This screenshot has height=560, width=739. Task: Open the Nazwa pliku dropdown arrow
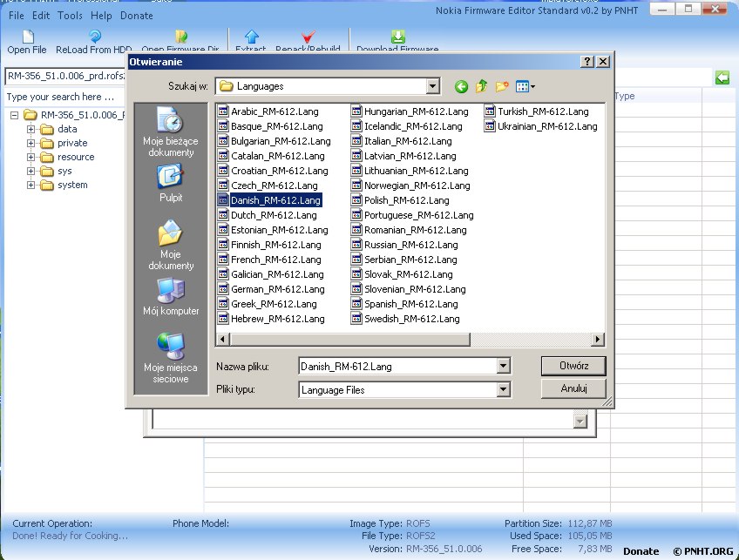point(504,366)
